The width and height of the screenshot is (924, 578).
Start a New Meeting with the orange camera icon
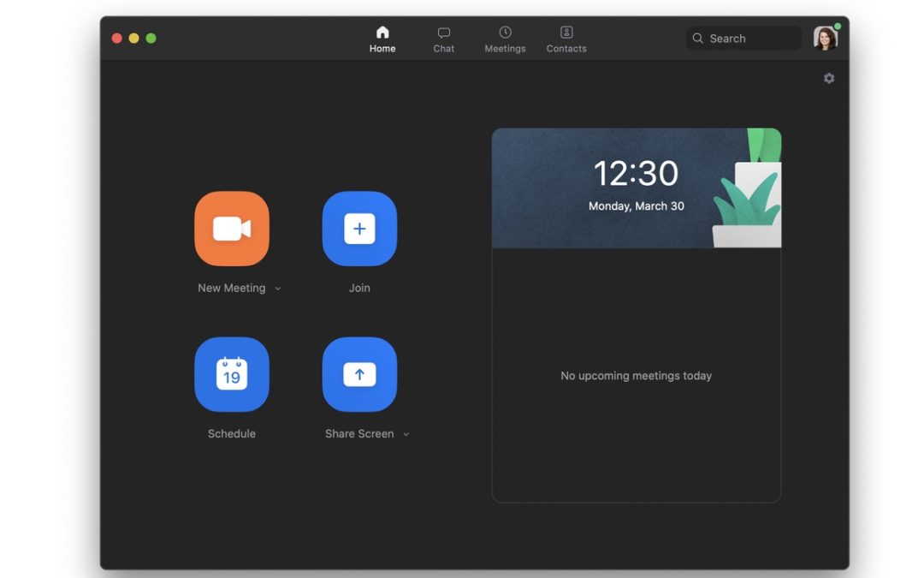(232, 229)
